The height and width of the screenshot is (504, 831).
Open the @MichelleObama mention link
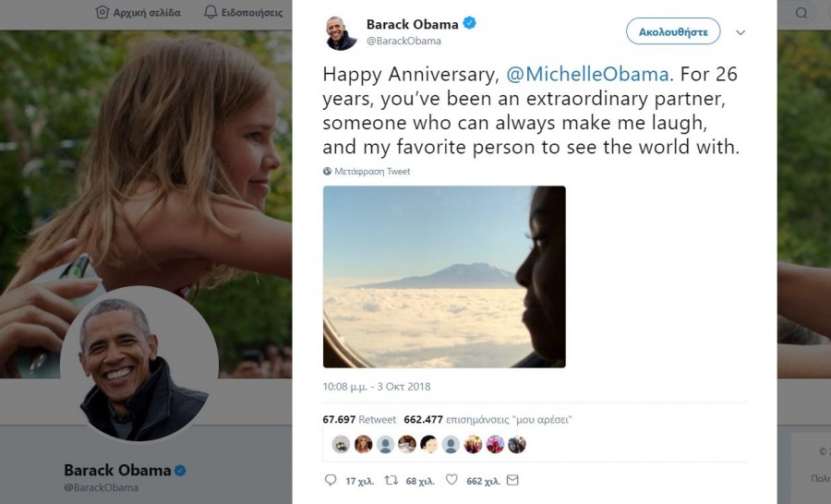coord(588,76)
